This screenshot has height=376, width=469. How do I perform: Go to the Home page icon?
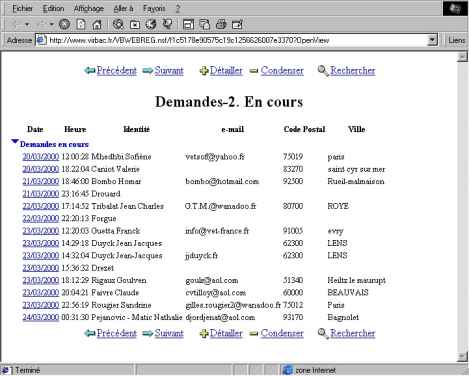click(97, 24)
